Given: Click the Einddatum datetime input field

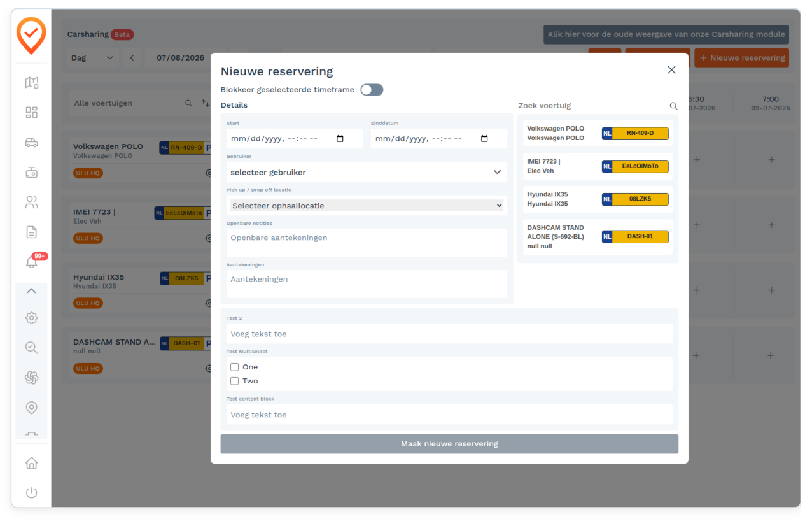Looking at the screenshot, I should (x=439, y=139).
